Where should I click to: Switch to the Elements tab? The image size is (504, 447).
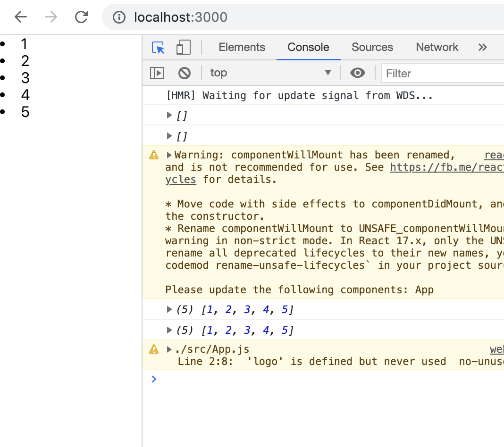click(x=242, y=47)
